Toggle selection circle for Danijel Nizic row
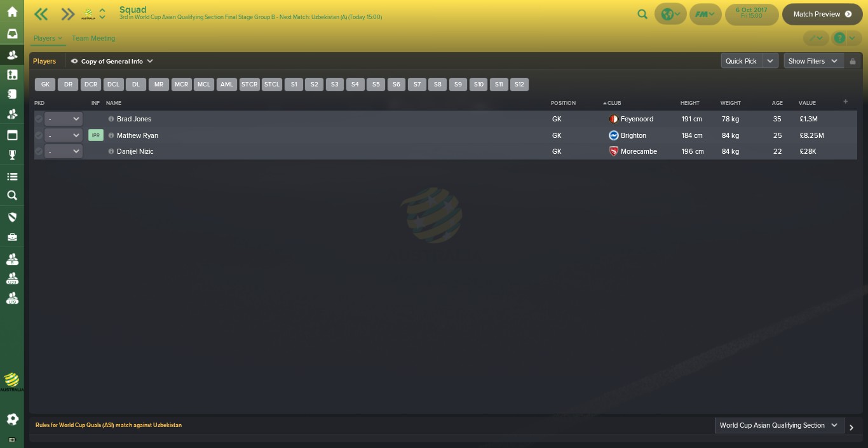Screen dimensions: 868x448 tap(39, 151)
